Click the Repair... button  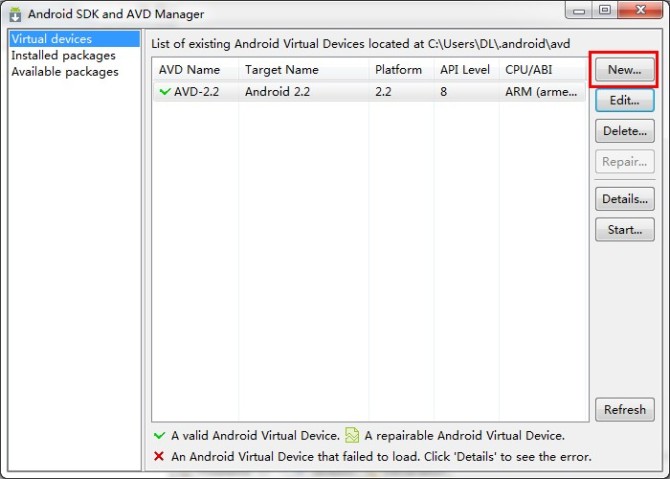coord(624,162)
